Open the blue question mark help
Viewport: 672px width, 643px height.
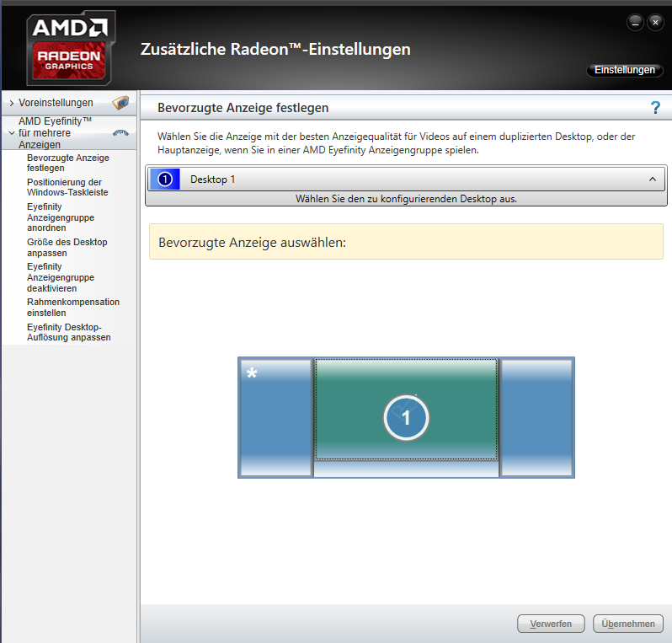coord(655,108)
